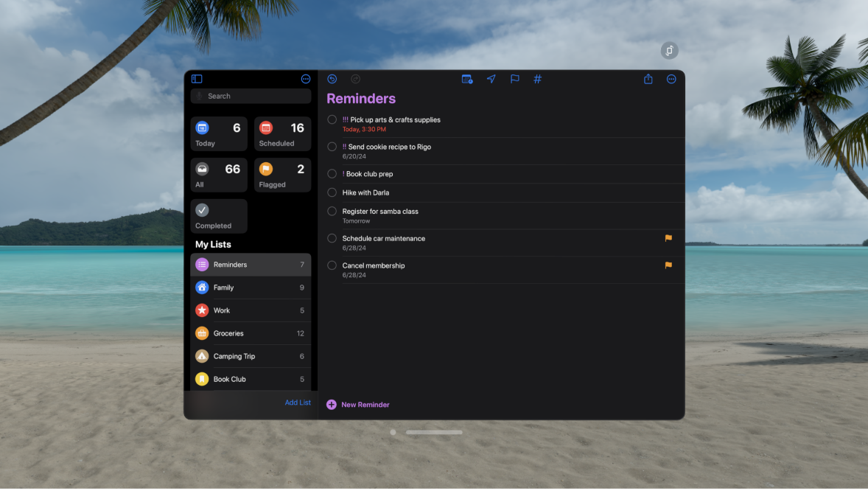Screen dimensions: 868x491
Task: Select the Family list
Action: 251,288
